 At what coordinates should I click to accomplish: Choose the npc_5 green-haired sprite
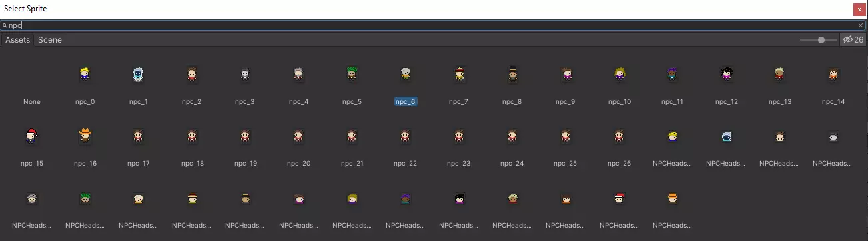click(x=352, y=75)
